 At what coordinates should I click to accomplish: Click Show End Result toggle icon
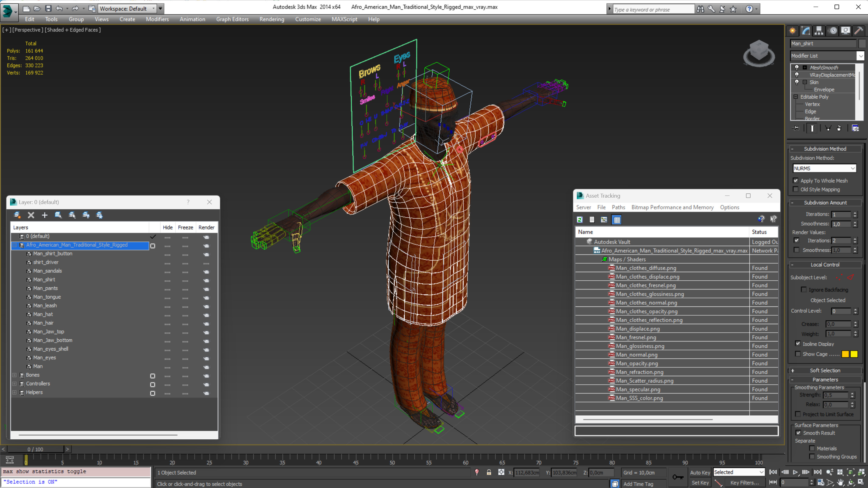[812, 128]
